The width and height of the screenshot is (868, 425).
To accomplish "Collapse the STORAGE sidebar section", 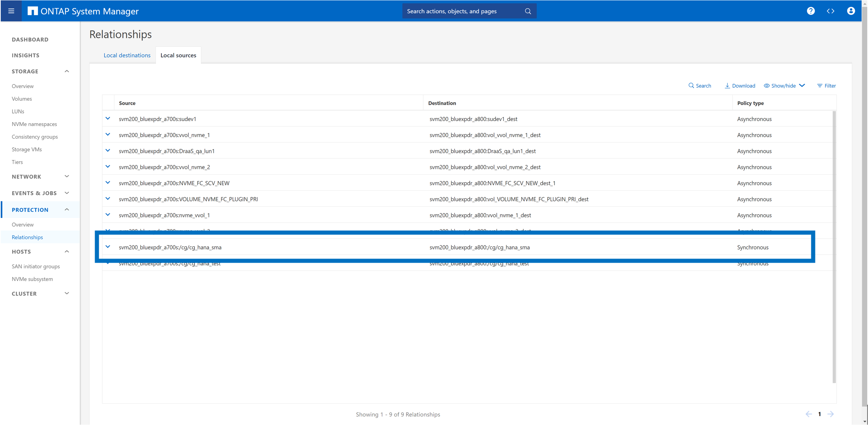I will click(67, 71).
